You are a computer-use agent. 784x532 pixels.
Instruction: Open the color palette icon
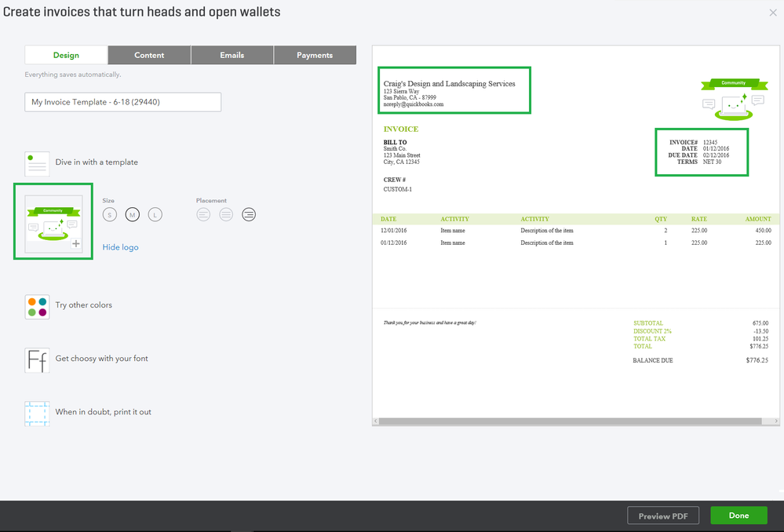coord(37,306)
